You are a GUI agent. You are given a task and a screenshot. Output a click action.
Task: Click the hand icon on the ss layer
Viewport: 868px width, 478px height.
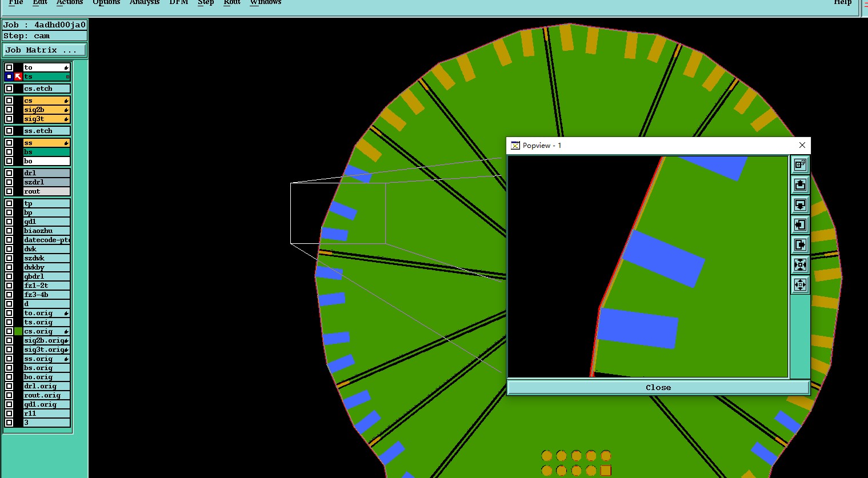click(66, 143)
